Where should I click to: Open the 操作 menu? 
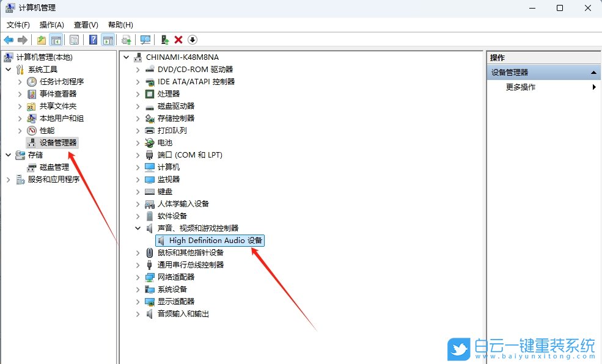pyautogui.click(x=52, y=25)
